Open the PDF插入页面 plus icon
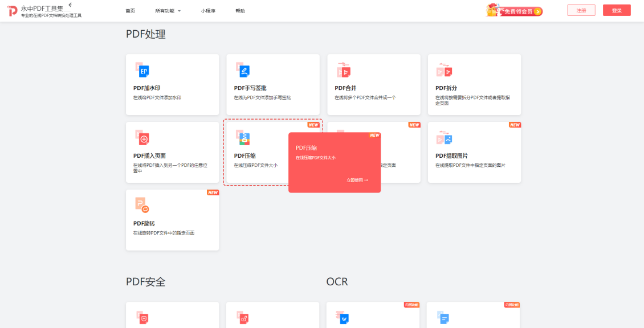Image resolution: width=644 pixels, height=328 pixels. click(142, 138)
